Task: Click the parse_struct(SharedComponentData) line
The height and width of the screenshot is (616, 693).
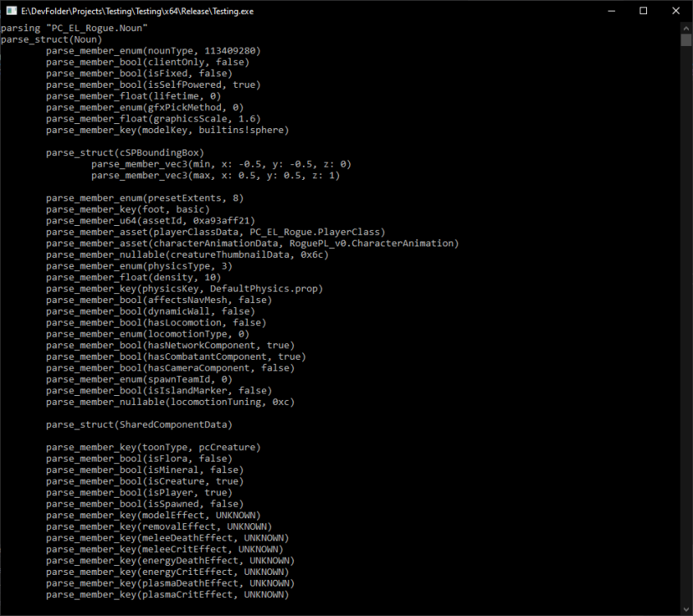Action: (x=139, y=425)
